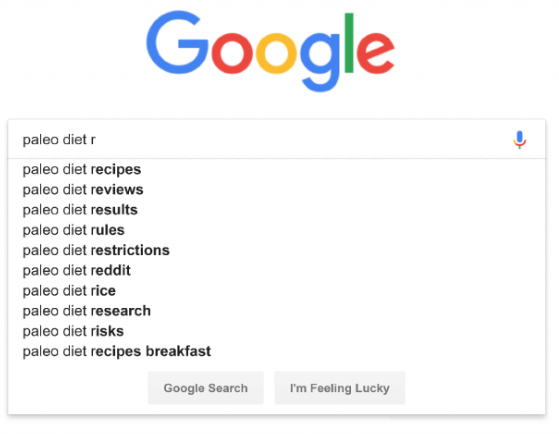Click the blue capital G in logo
The height and width of the screenshot is (434, 559).
pos(177,42)
